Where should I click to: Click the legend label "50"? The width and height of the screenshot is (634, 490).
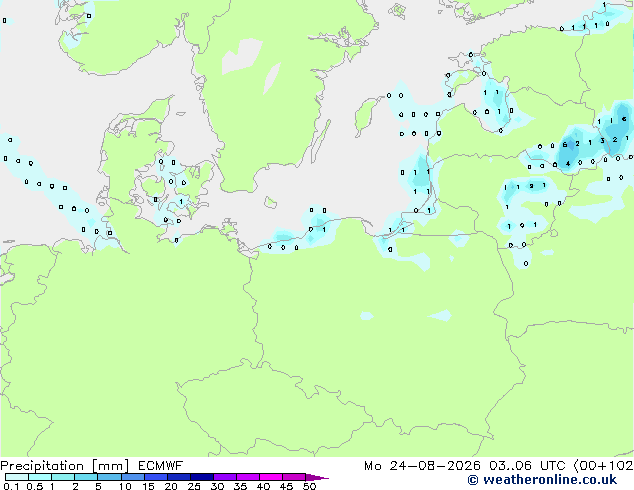point(310,486)
